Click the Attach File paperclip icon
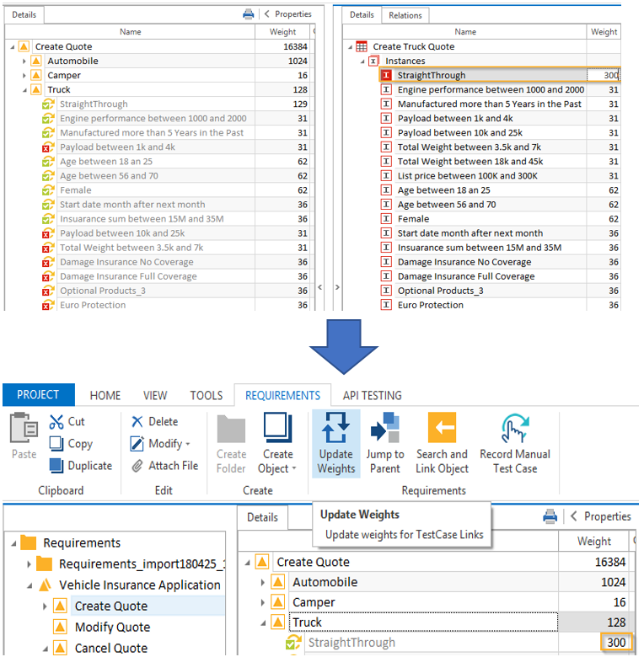Viewport: 644px width, 657px height. coord(137,466)
